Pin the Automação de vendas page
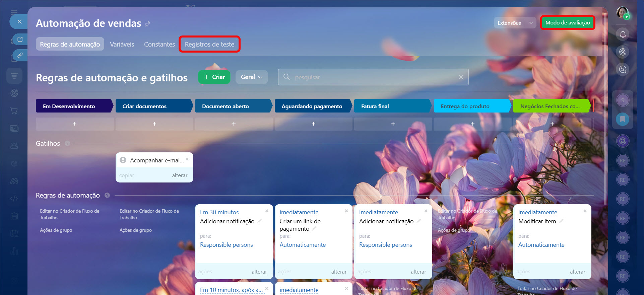The image size is (644, 295). click(147, 24)
